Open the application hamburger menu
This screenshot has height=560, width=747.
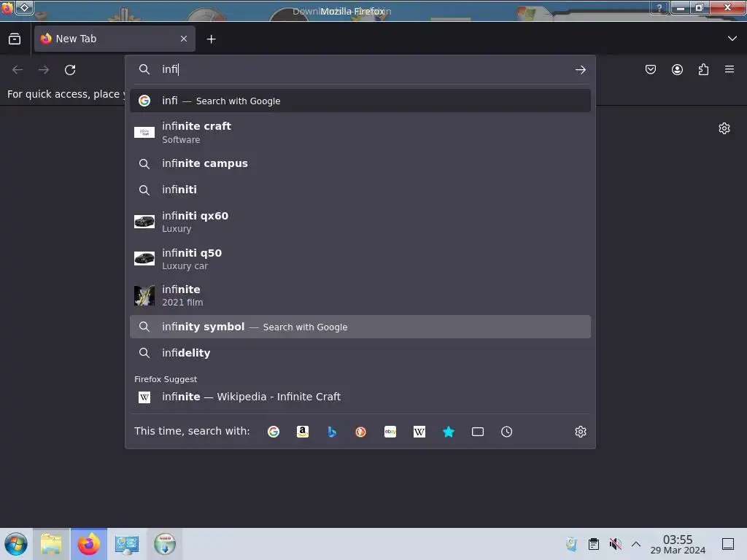[x=729, y=69]
